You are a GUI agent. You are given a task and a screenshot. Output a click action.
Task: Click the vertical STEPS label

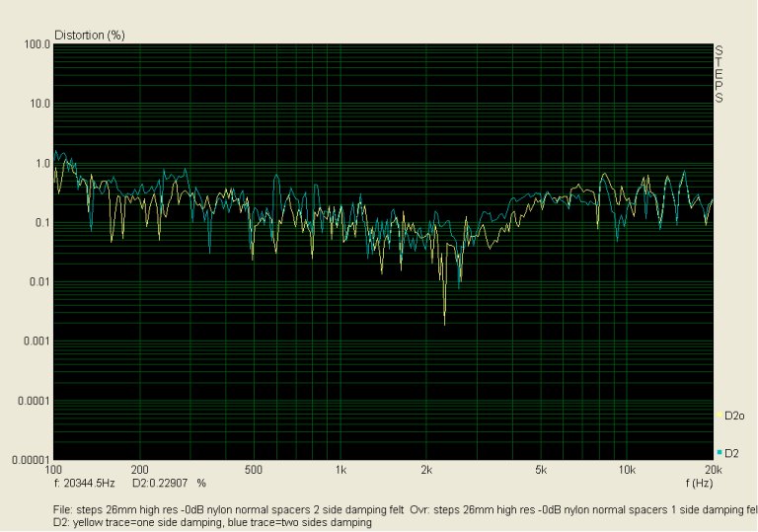719,74
